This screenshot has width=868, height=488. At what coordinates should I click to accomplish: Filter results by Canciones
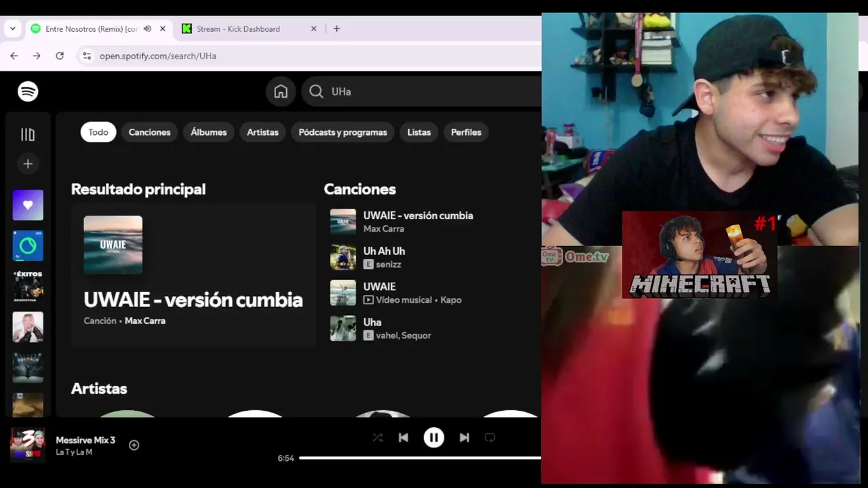149,132
